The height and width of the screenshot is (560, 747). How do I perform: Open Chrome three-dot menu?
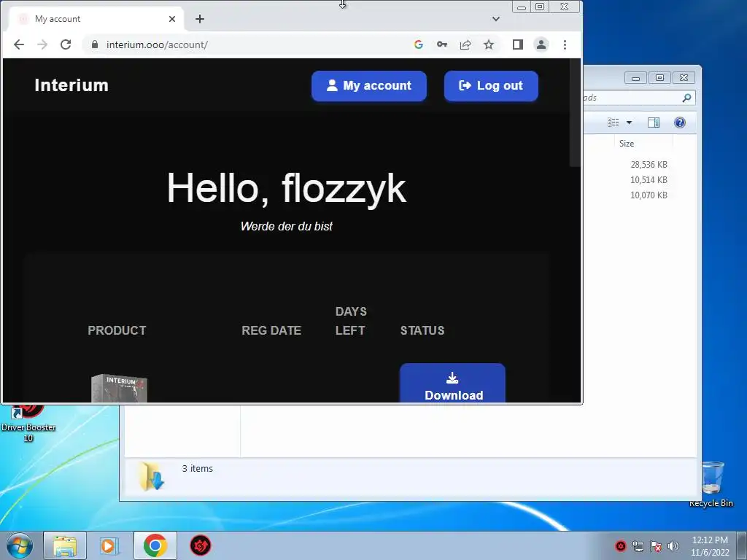click(x=565, y=44)
